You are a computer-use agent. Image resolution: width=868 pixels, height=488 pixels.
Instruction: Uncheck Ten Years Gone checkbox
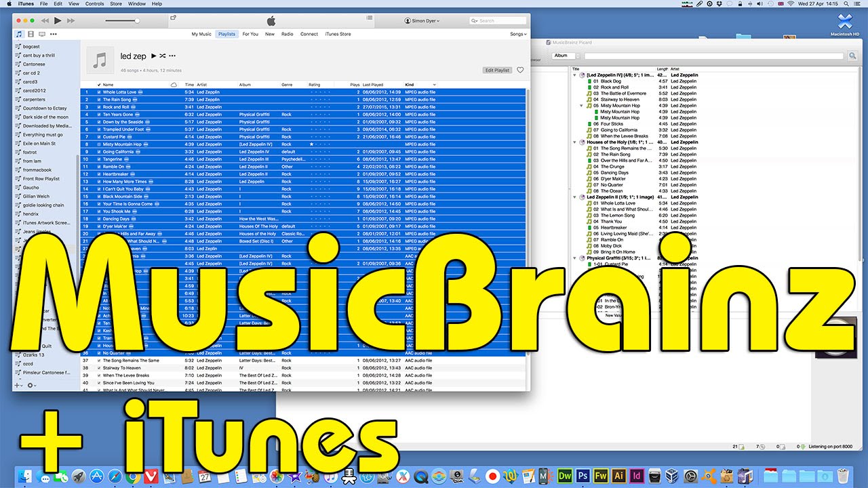tap(98, 115)
